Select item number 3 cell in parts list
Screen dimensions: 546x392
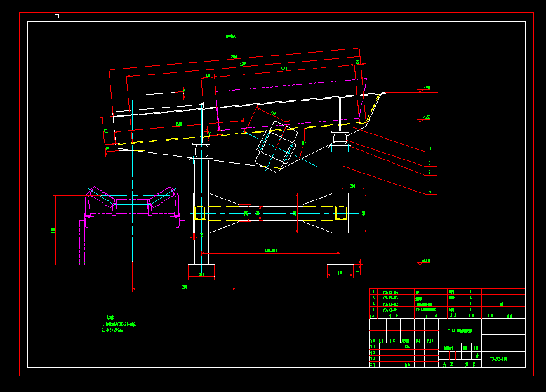[374, 297]
